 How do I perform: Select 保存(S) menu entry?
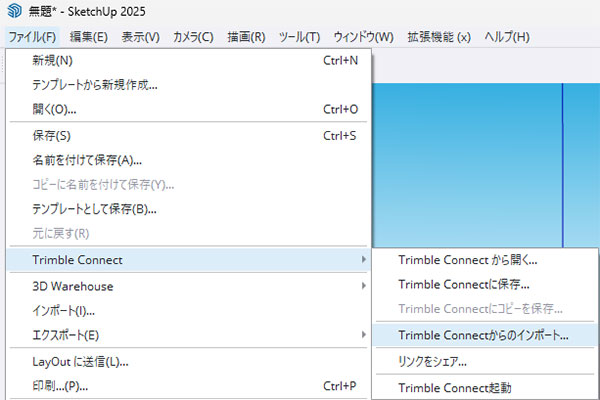[189, 136]
